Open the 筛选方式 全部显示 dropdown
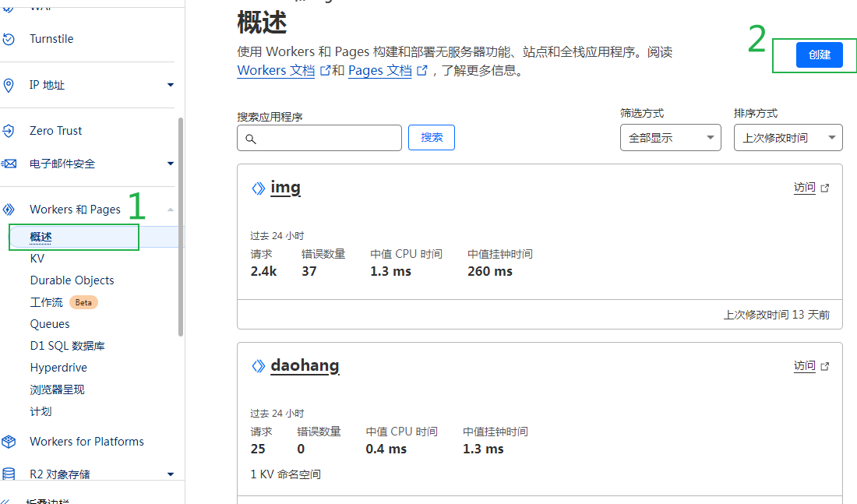This screenshot has height=504, width=857. [671, 138]
